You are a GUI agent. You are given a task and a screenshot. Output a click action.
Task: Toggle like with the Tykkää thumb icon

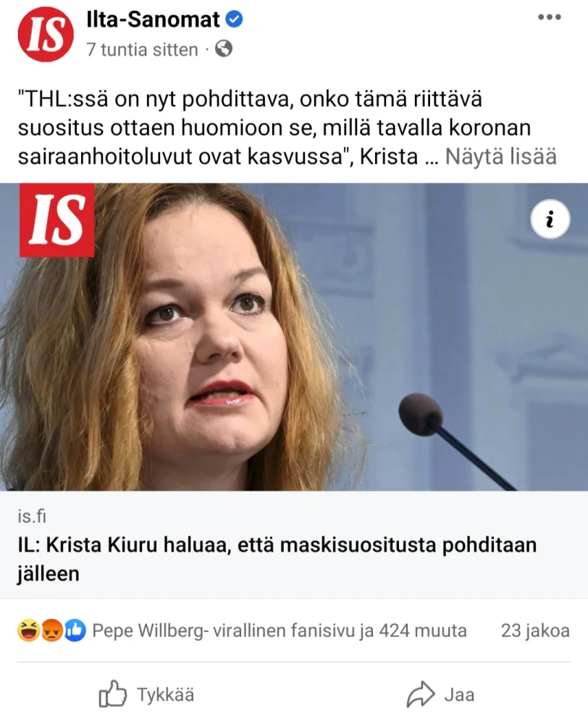click(x=112, y=694)
